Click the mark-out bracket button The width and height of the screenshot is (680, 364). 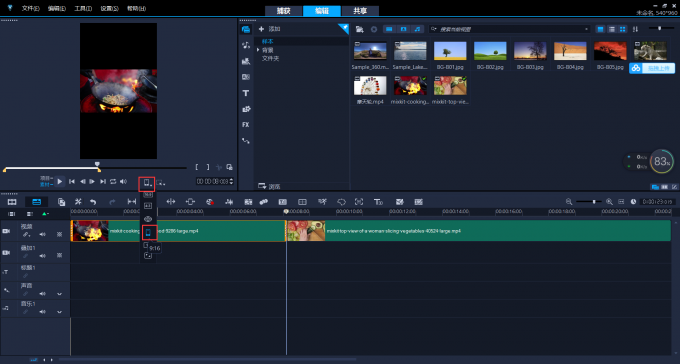pyautogui.click(x=208, y=167)
